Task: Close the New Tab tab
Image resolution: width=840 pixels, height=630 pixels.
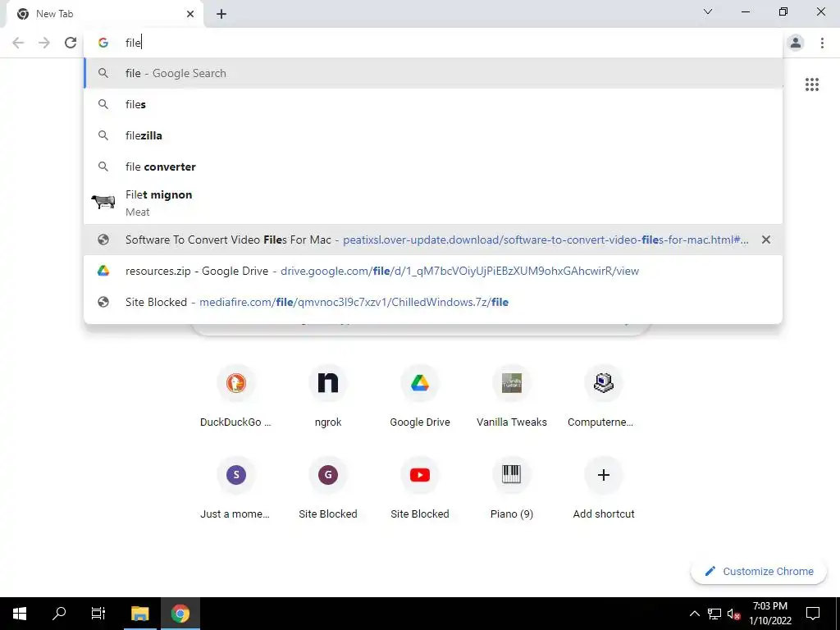Action: [190, 14]
